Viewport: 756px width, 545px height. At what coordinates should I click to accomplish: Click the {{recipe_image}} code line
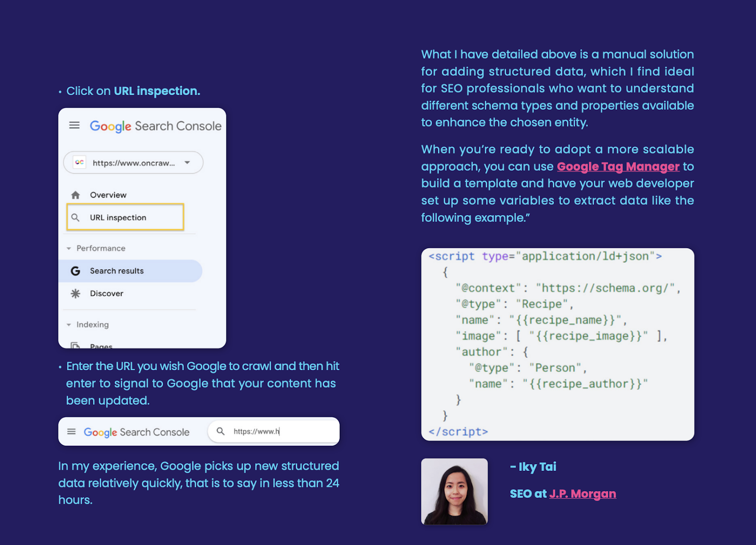point(562,336)
